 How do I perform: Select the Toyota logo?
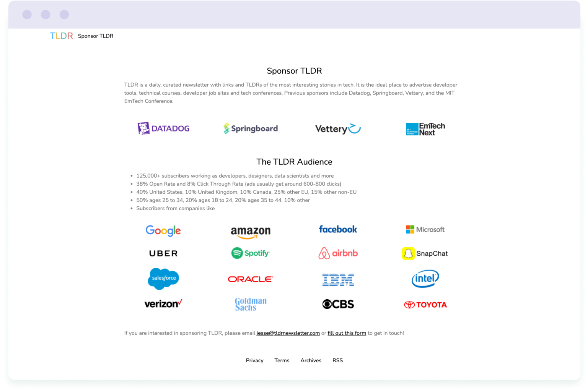coord(425,305)
